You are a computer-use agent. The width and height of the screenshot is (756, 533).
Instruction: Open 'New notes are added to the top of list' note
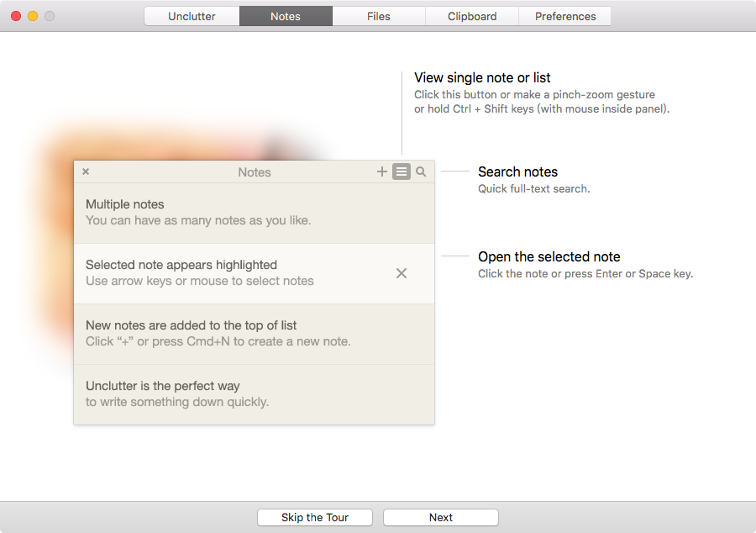[x=254, y=334]
